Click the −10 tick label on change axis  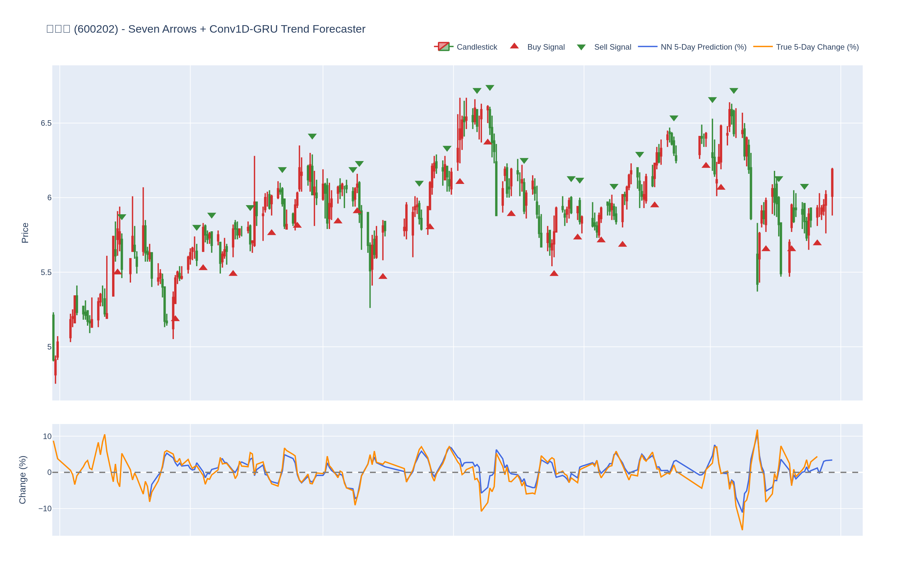[x=45, y=509]
